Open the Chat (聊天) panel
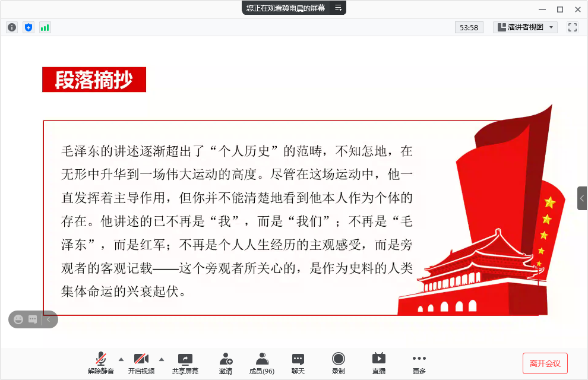Image resolution: width=588 pixels, height=380 pixels. tap(298, 363)
